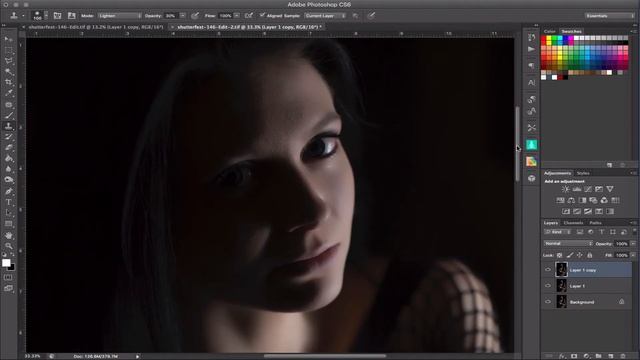Change screen mode via toolbox icon
640x360 pixels.
[8, 288]
